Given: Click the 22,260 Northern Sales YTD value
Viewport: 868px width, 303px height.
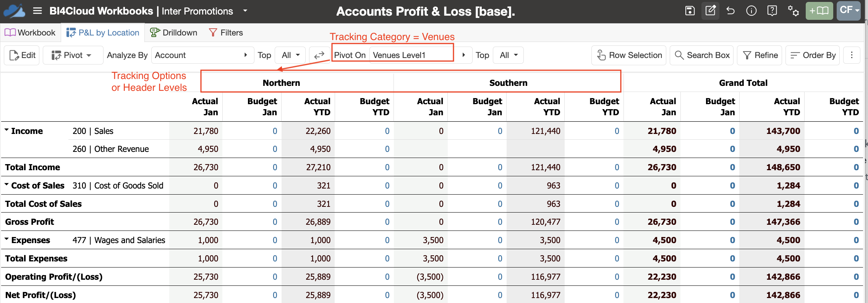Looking at the screenshot, I should [318, 131].
